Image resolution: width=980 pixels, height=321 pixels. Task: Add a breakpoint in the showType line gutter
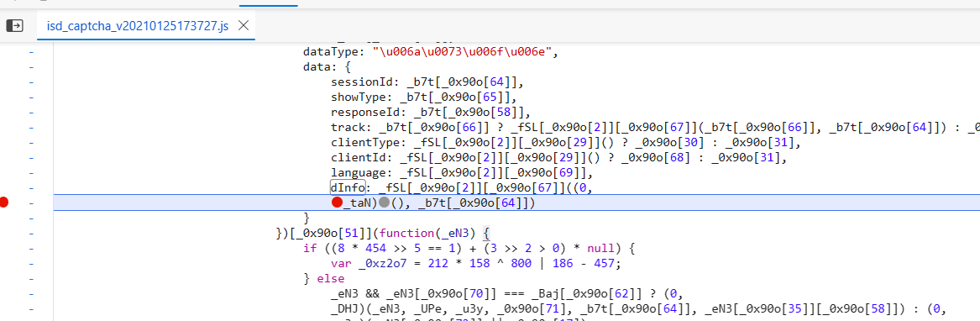[x=31, y=97]
